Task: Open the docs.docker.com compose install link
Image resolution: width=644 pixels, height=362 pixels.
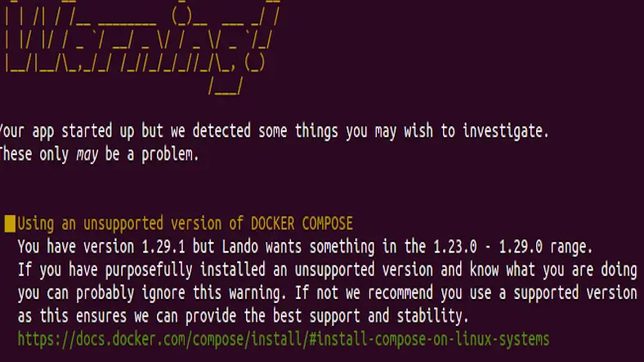Action: pyautogui.click(x=283, y=338)
